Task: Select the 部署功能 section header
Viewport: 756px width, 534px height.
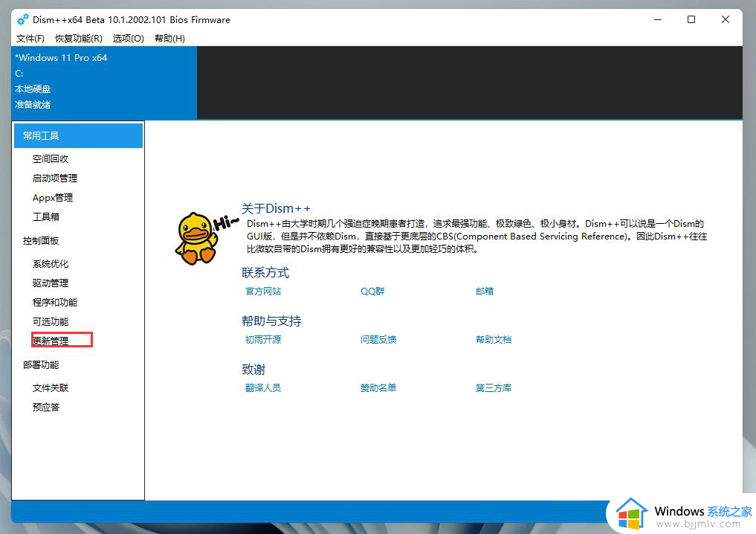Action: click(x=41, y=365)
